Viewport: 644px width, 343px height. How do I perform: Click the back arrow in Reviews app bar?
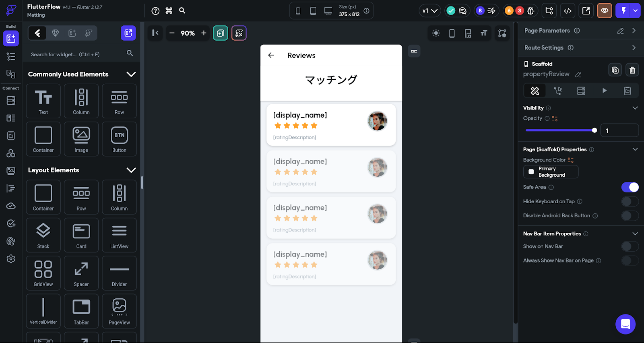[271, 55]
